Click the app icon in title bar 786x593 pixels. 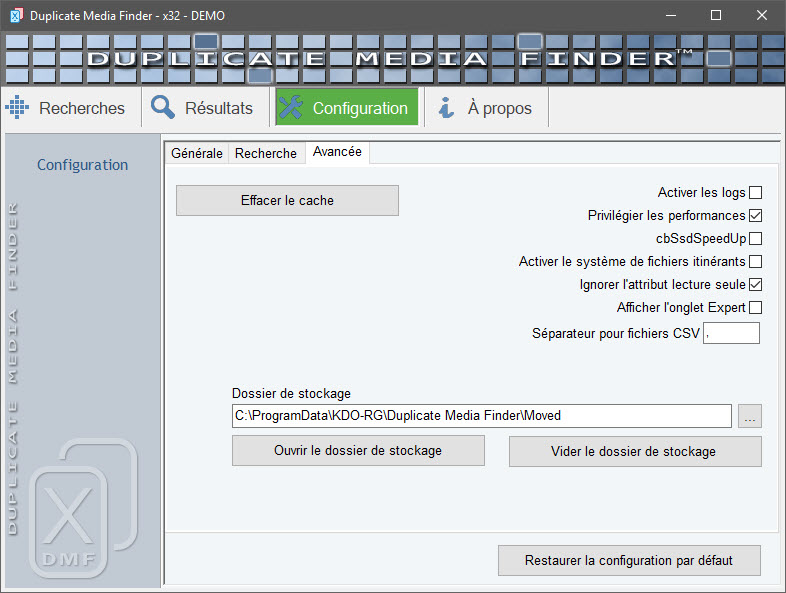click(16, 16)
